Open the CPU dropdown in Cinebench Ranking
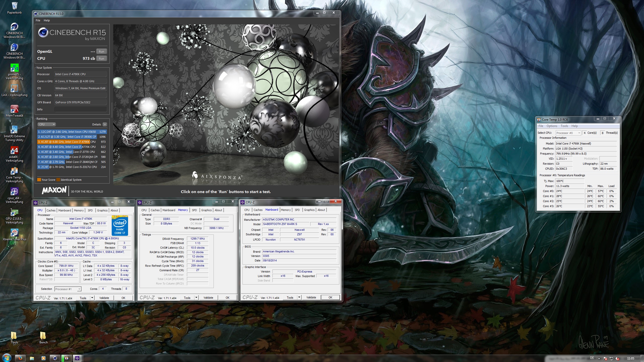 tap(47, 124)
